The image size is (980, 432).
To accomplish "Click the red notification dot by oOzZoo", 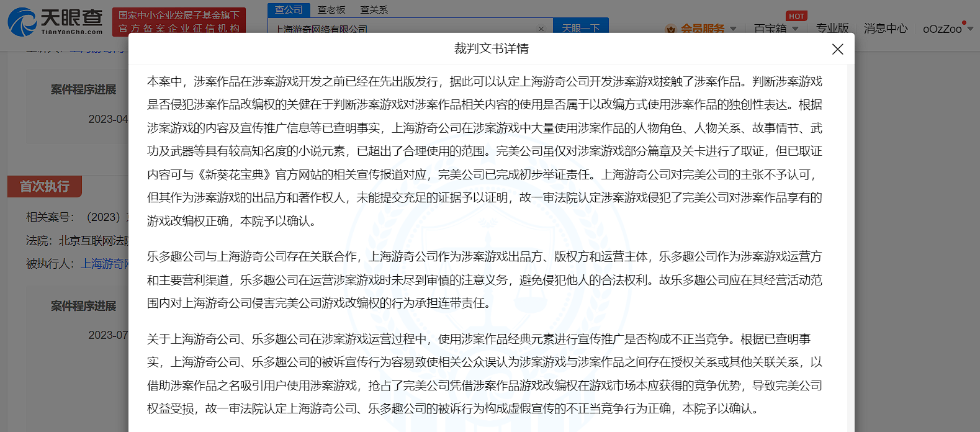I will click(x=964, y=22).
